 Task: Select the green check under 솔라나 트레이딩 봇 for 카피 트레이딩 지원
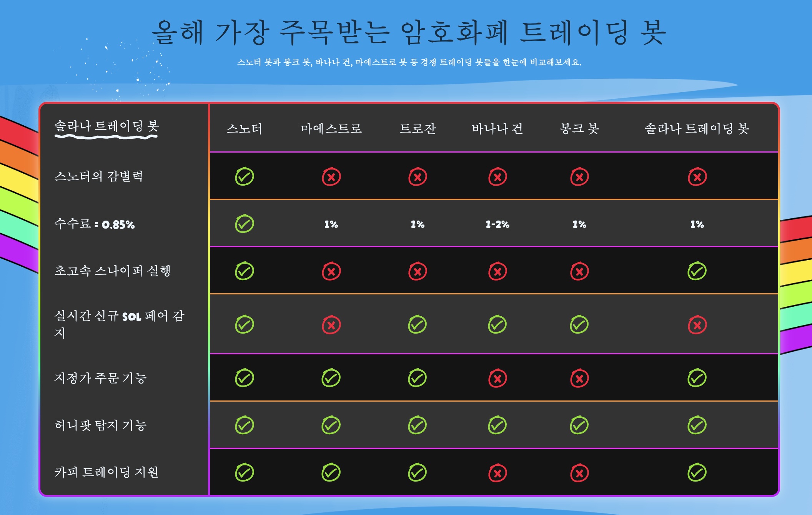click(697, 473)
